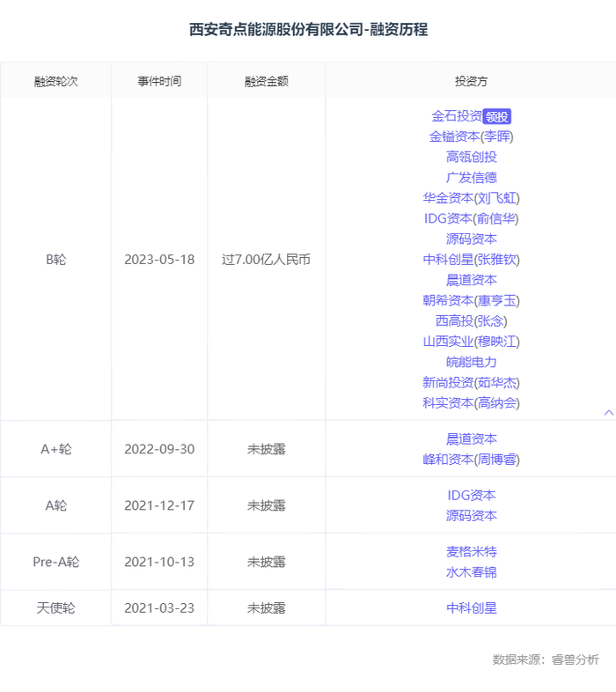616x692 pixels.
Task: Select the date 2021-10-13
Action: point(159,562)
